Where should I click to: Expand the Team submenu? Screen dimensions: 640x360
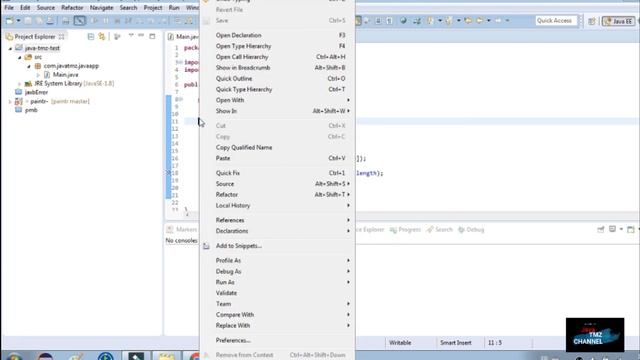[278, 304]
